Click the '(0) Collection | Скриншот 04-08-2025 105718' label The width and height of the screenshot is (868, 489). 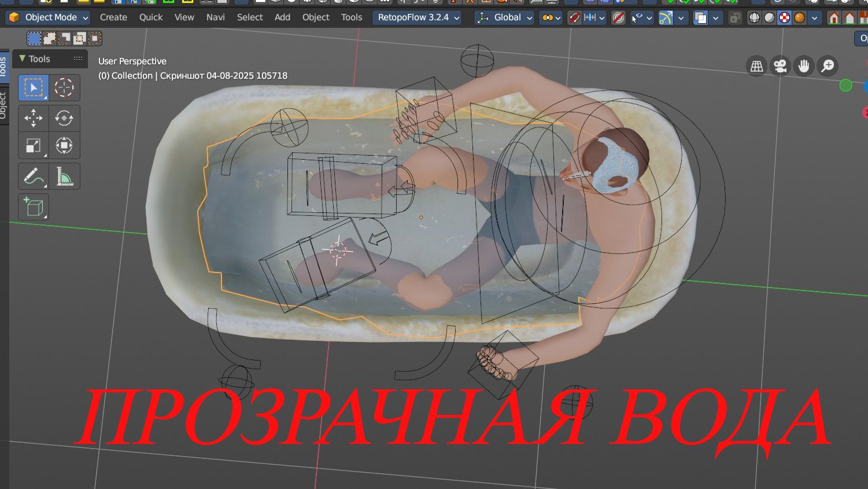[193, 76]
